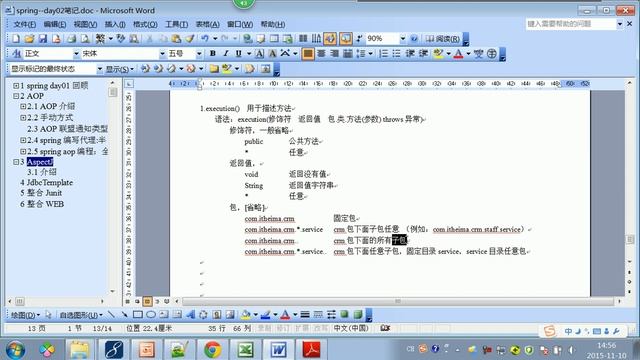The image size is (640, 360).
Task: Open Adobe Reader from the taskbar
Action: 311,350
